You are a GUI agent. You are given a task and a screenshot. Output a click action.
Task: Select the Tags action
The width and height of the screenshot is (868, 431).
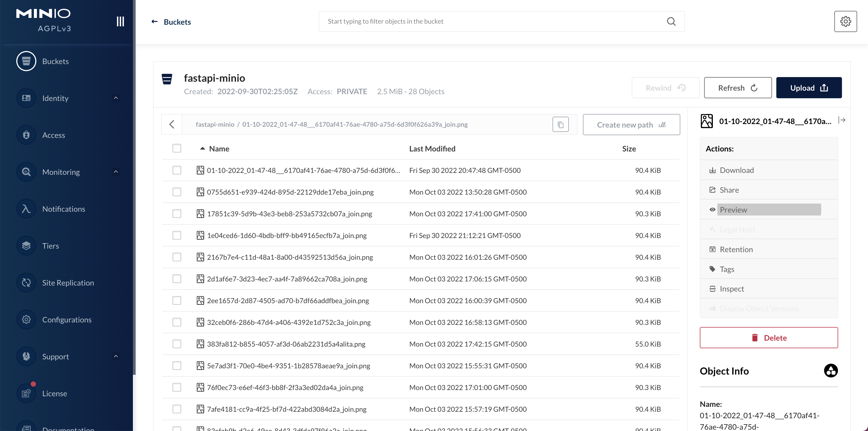point(727,269)
